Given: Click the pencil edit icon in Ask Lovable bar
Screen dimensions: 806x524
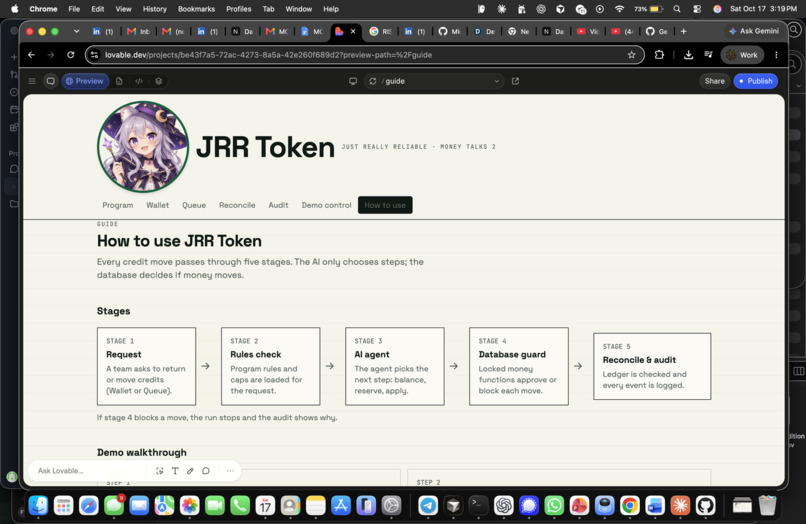Looking at the screenshot, I should click(190, 471).
